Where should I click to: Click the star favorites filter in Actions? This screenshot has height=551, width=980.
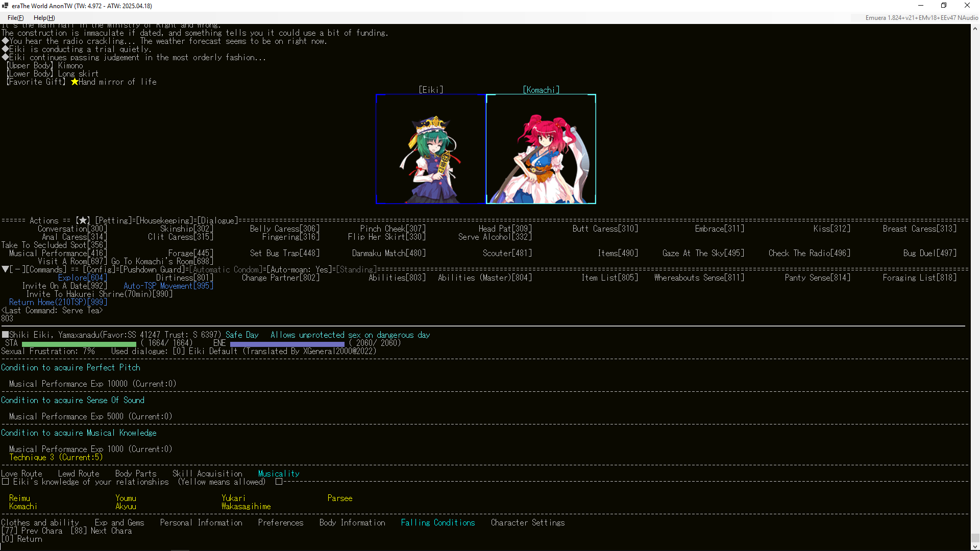point(82,220)
